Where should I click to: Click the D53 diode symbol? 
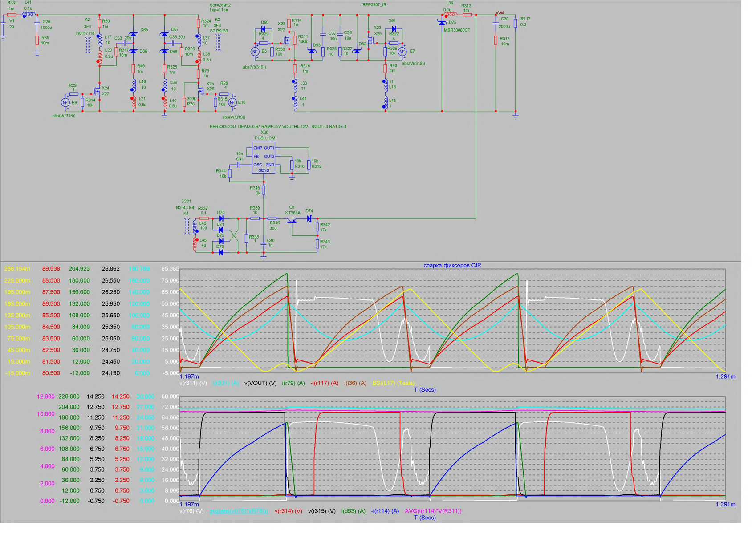tap(312, 51)
